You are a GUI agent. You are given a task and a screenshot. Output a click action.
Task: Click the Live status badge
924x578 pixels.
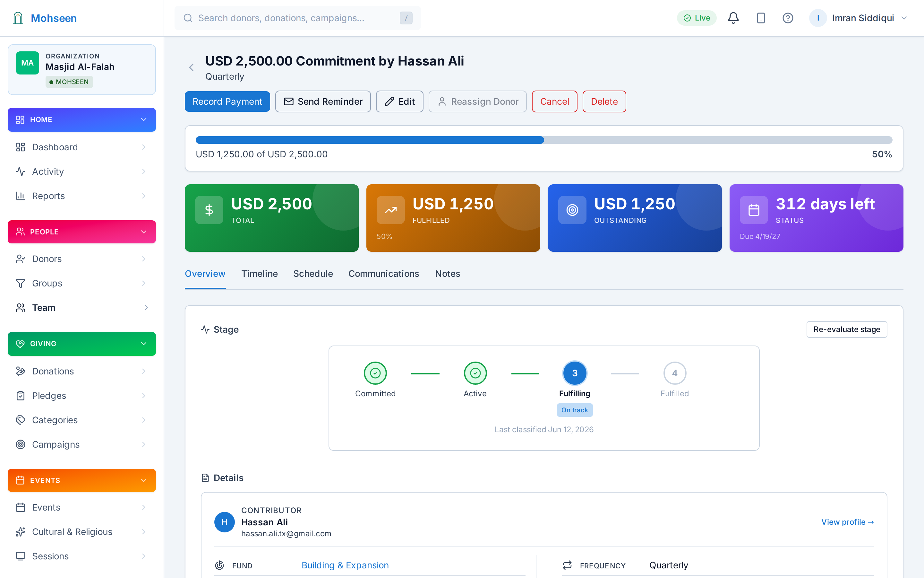[x=697, y=18]
